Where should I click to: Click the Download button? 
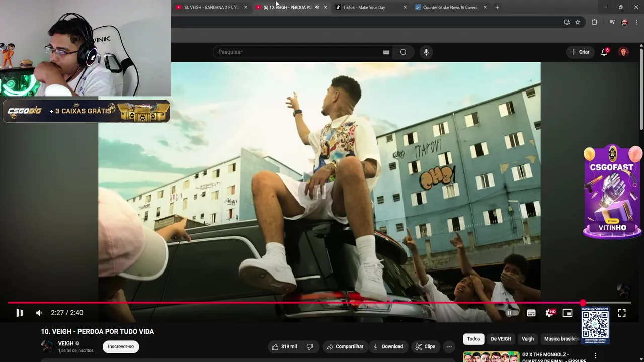tap(388, 346)
